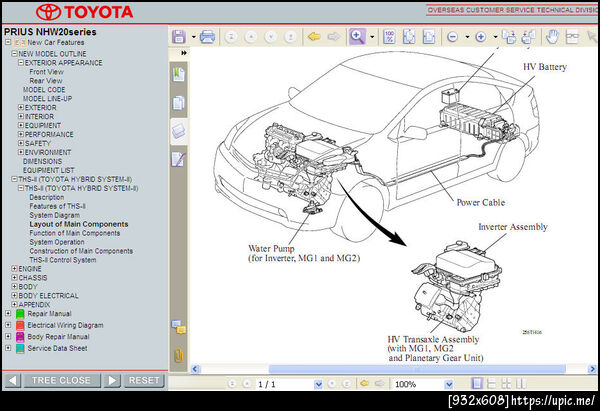The height and width of the screenshot is (411, 600).
Task: Click the yellow Previous View arrow
Action: (x=313, y=37)
